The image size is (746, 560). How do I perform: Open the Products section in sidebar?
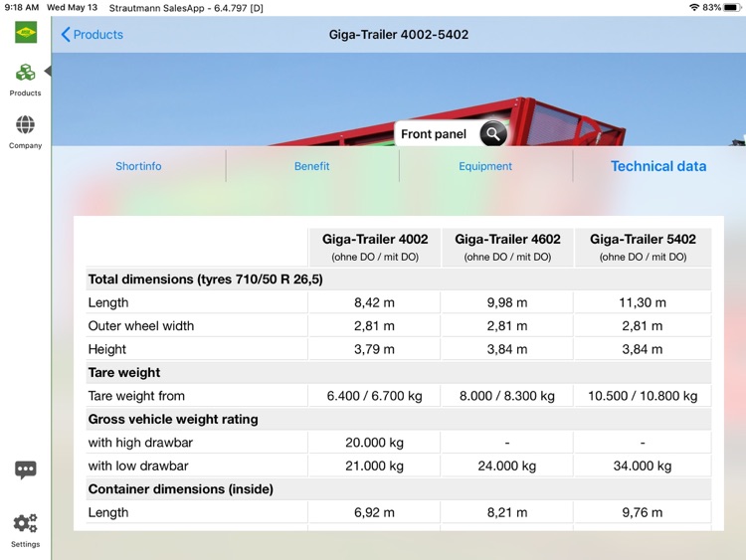point(25,80)
